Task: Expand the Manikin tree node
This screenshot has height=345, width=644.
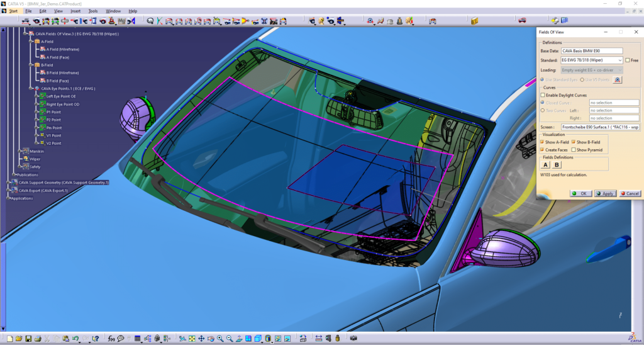Action: [x=19, y=151]
